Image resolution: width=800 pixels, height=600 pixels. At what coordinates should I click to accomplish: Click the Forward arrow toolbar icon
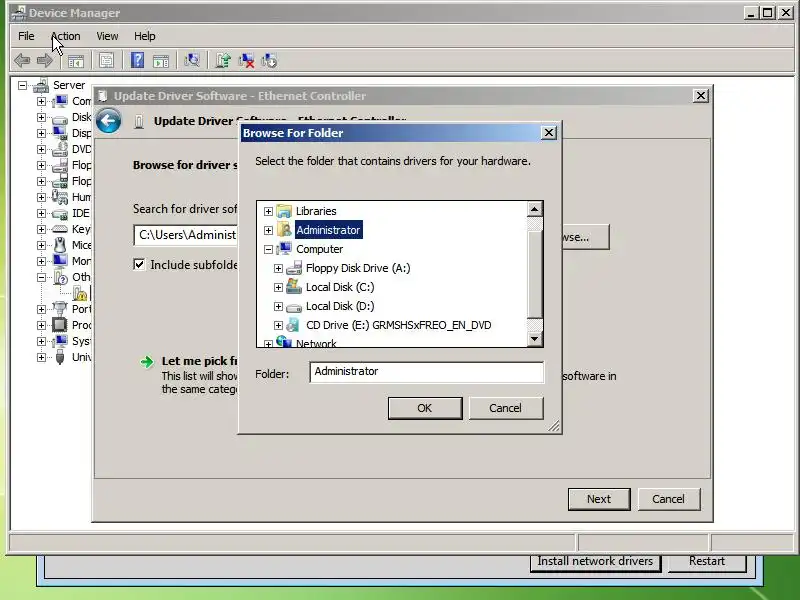pos(45,61)
